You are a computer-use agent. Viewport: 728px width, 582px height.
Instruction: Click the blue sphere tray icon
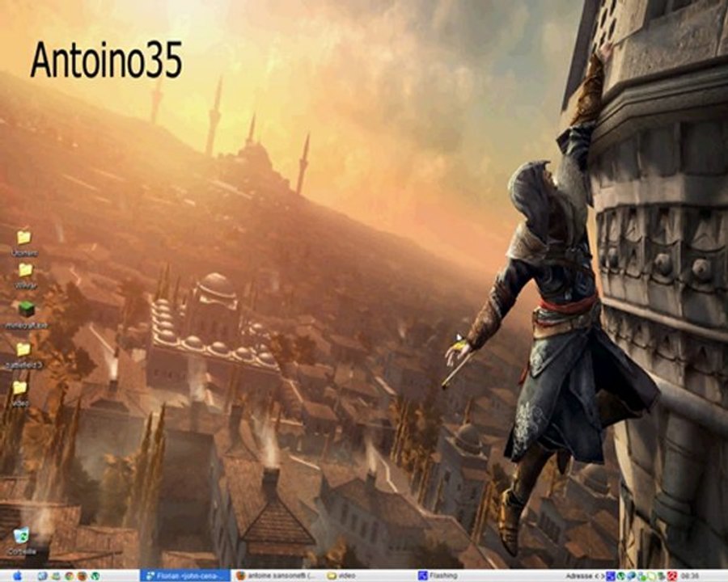631,576
